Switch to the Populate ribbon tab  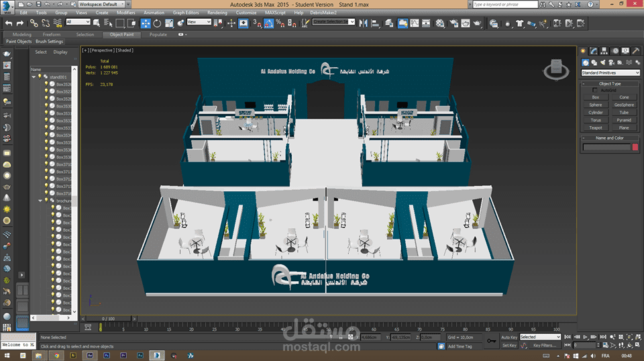point(158,34)
